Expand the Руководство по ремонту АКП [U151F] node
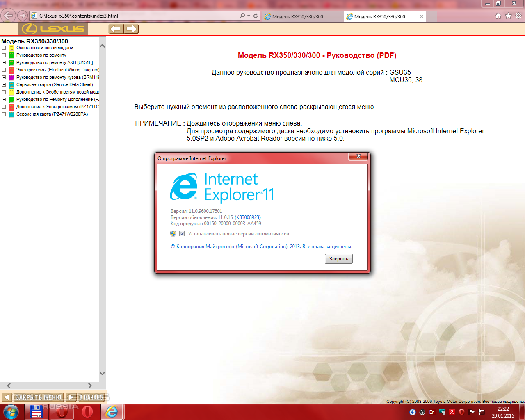Image resolution: width=525 pixels, height=420 pixels. [x=4, y=63]
